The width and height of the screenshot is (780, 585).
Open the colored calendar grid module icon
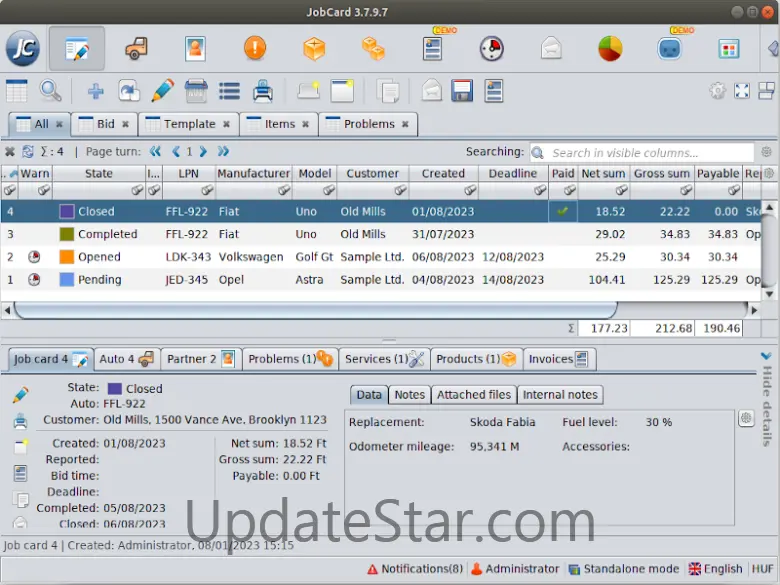[x=729, y=49]
